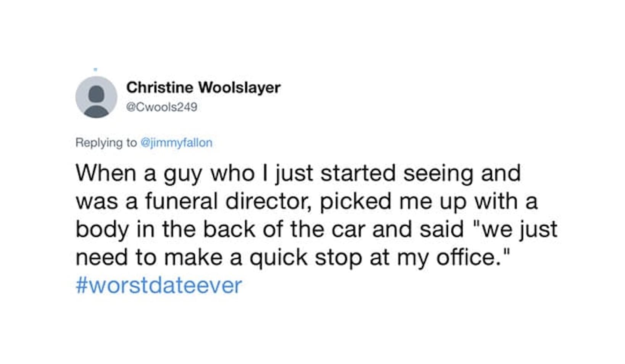The height and width of the screenshot is (364, 625).
Task: Click the word "guy" in the tweet
Action: [x=183, y=173]
